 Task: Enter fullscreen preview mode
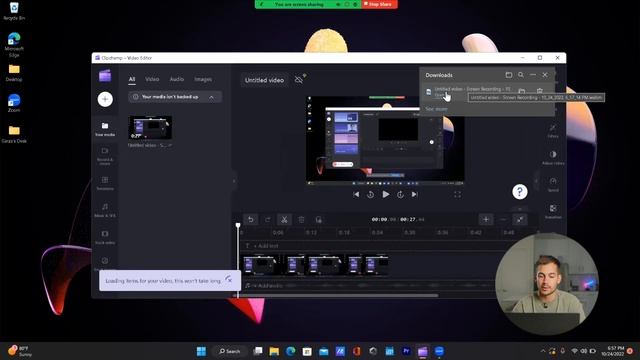457,195
